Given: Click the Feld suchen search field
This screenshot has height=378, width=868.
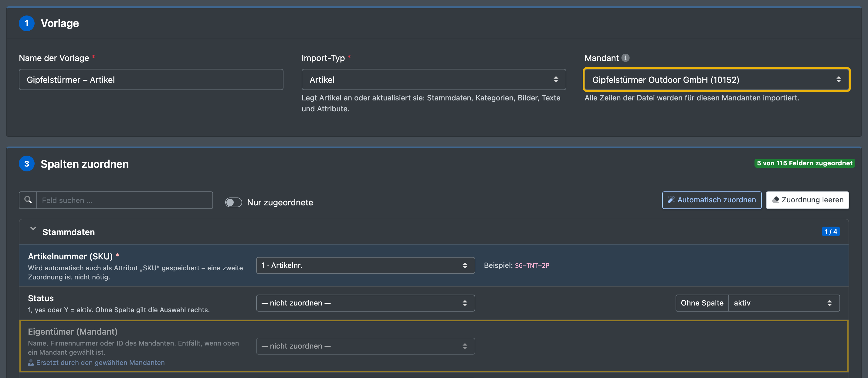Looking at the screenshot, I should pos(125,200).
